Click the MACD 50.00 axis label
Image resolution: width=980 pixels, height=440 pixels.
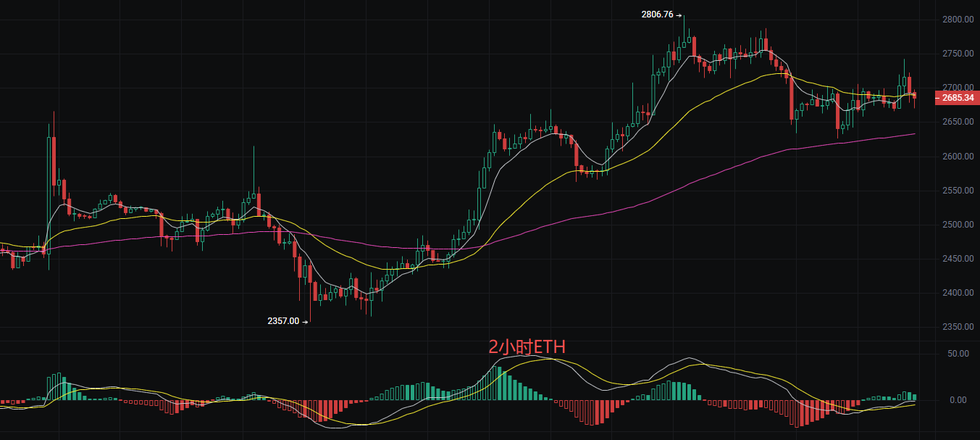click(959, 354)
